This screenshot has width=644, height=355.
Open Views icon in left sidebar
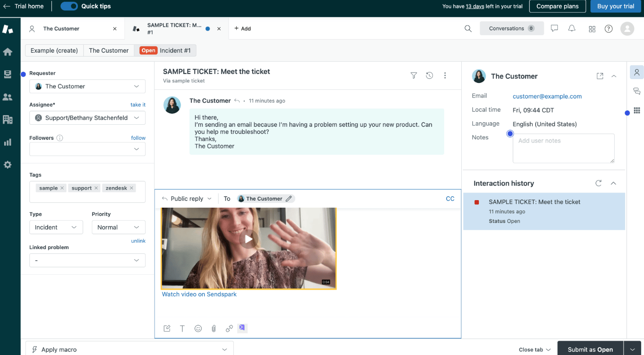[x=8, y=74]
